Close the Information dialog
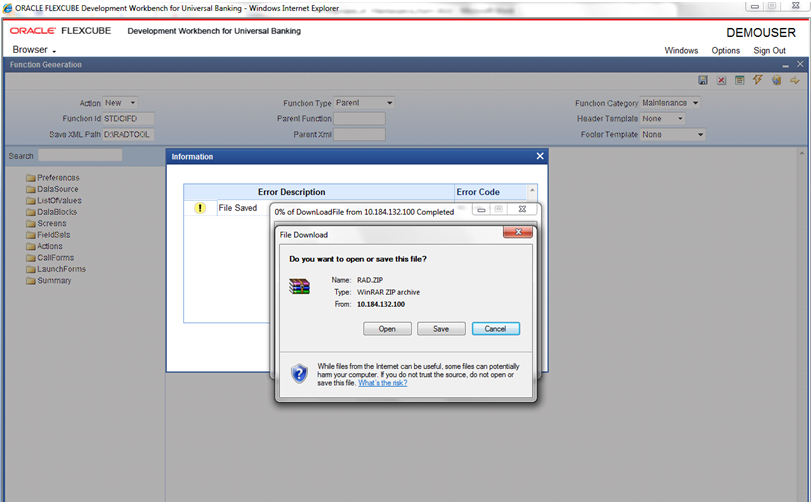Viewport: 811px width, 502px height. click(x=540, y=156)
